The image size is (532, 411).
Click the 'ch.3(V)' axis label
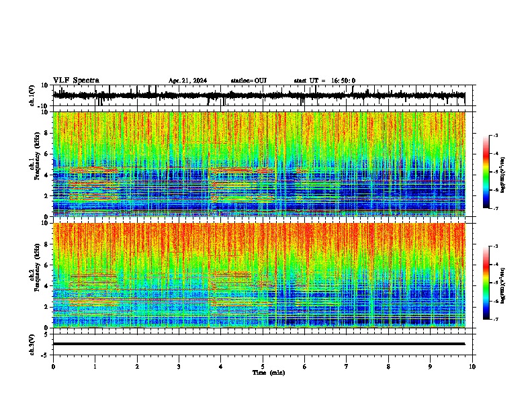click(32, 345)
